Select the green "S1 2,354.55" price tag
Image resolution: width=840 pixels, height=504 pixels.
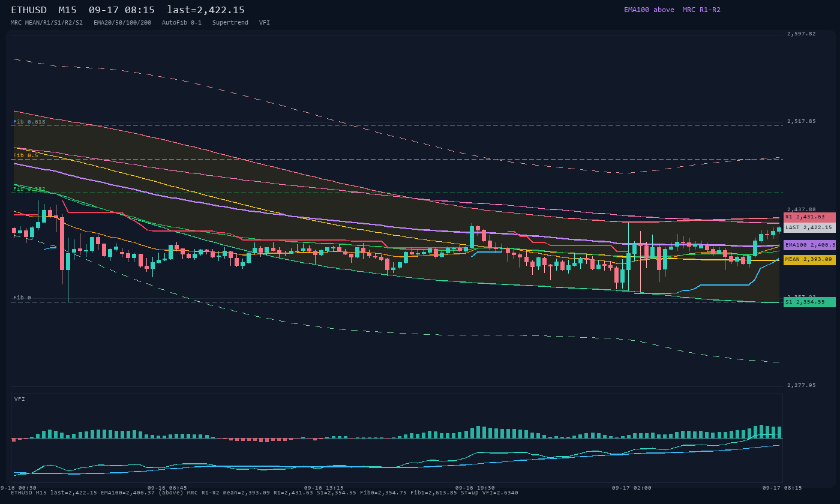tap(809, 302)
